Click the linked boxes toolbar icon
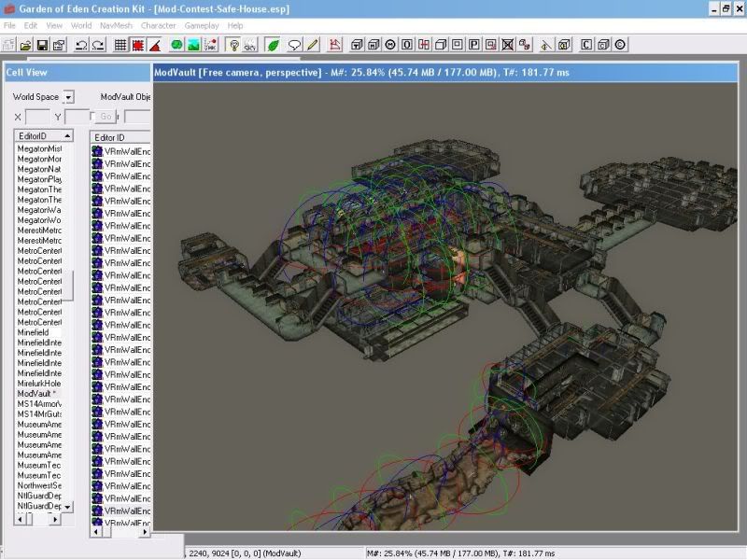The width and height of the screenshot is (747, 560). click(525, 45)
